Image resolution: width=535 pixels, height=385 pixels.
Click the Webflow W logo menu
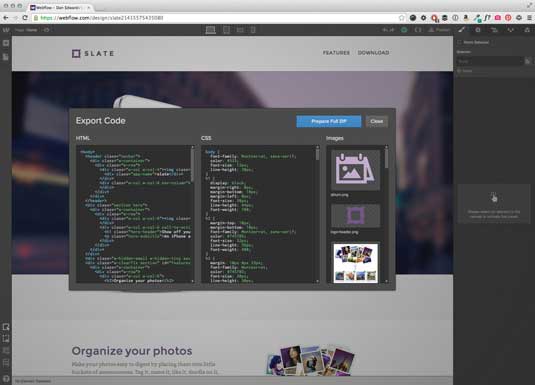point(6,30)
